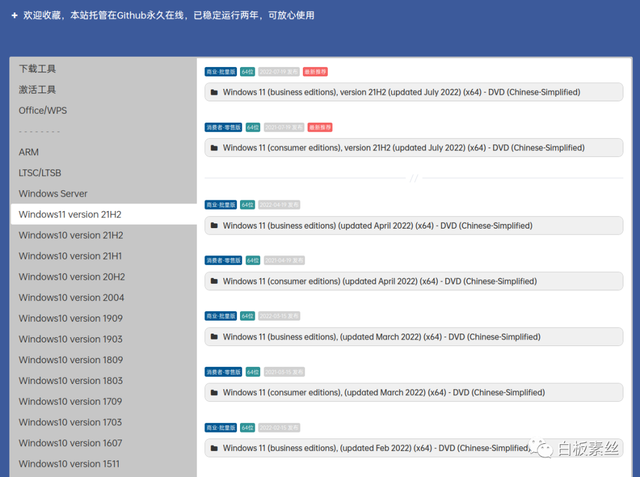The width and height of the screenshot is (640, 477).
Task: Expand Windows 11 business editions April 2022 row
Action: pyautogui.click(x=414, y=226)
